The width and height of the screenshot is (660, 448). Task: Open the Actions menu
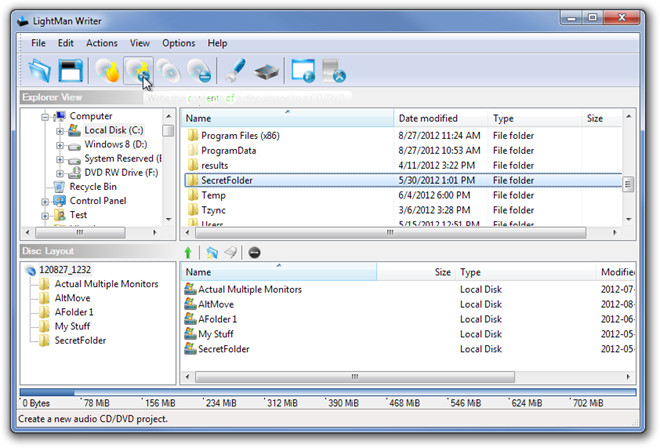(102, 43)
